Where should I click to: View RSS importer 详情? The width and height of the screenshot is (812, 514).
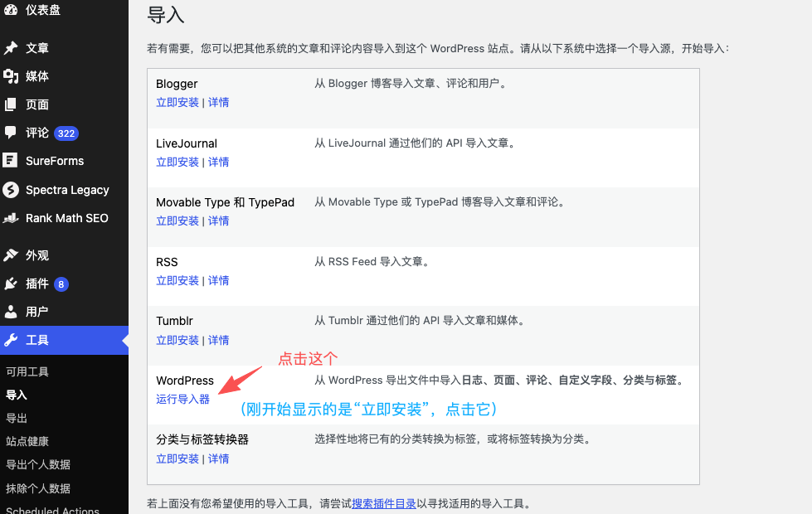pos(218,280)
